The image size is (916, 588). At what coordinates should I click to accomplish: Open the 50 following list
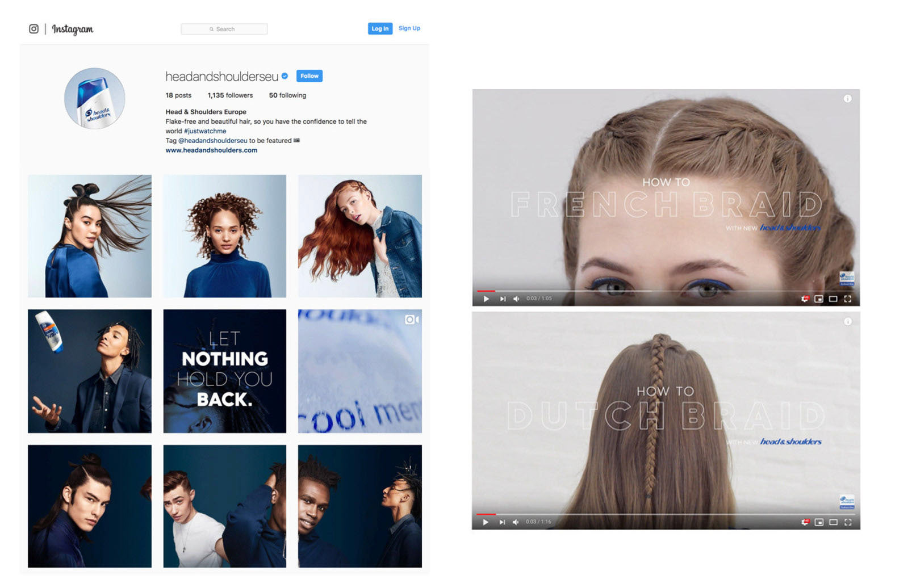click(x=287, y=95)
